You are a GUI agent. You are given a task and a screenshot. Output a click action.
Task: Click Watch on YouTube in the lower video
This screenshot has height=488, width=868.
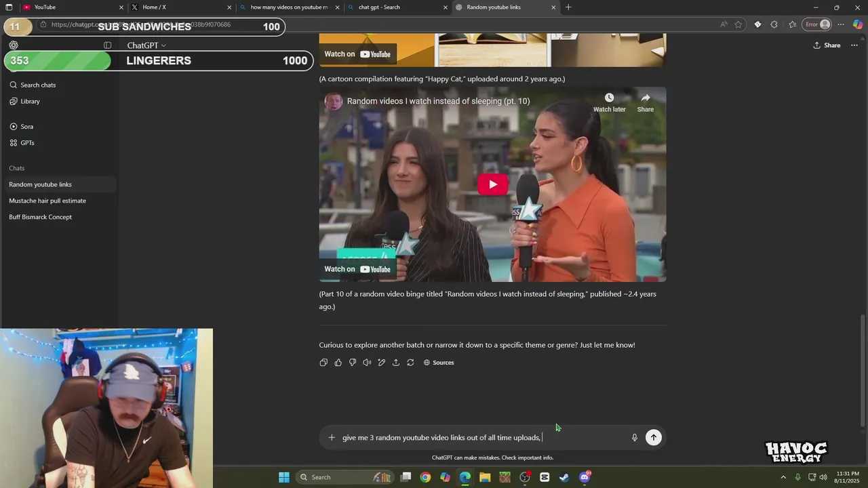[x=357, y=269]
